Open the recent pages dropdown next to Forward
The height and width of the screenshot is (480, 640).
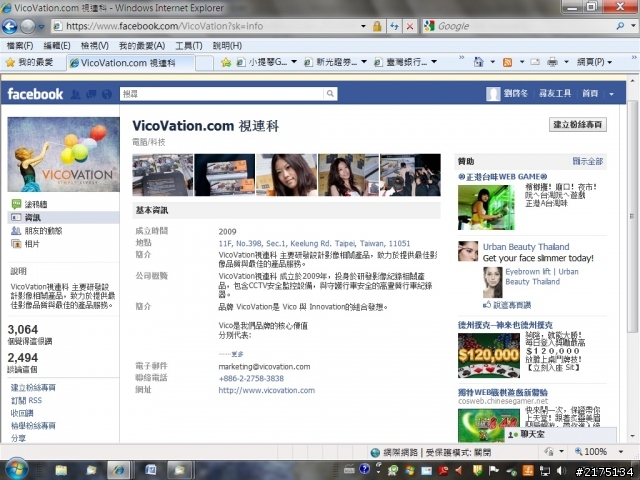[42, 27]
